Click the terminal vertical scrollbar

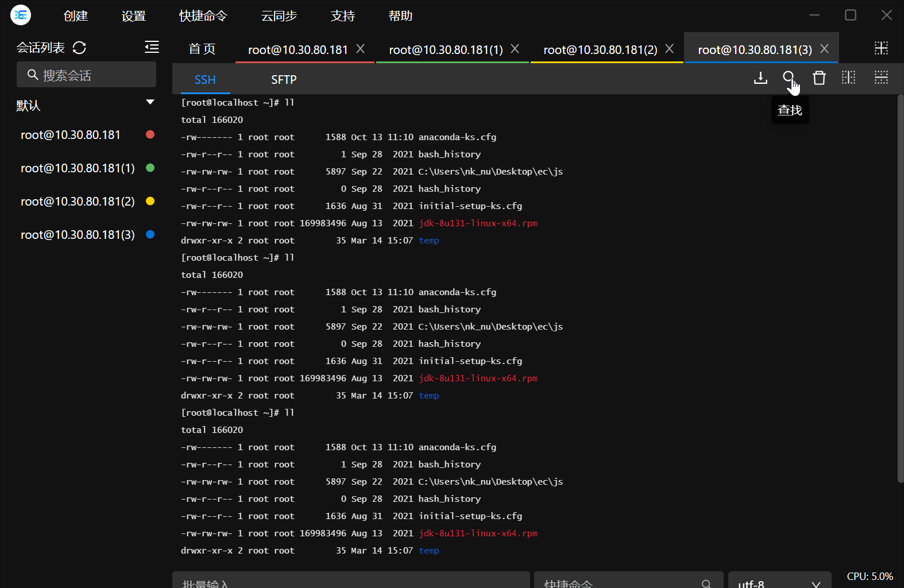(900, 289)
